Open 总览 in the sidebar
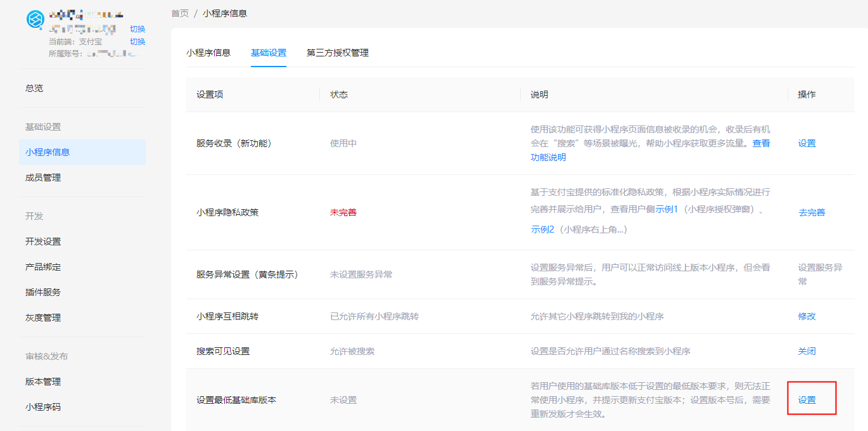 click(x=34, y=88)
